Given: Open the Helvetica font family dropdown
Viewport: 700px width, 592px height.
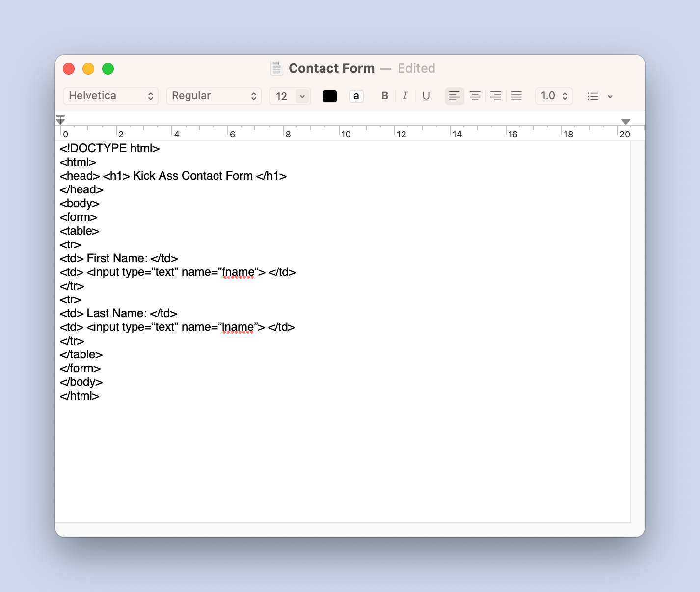Looking at the screenshot, I should pyautogui.click(x=111, y=96).
